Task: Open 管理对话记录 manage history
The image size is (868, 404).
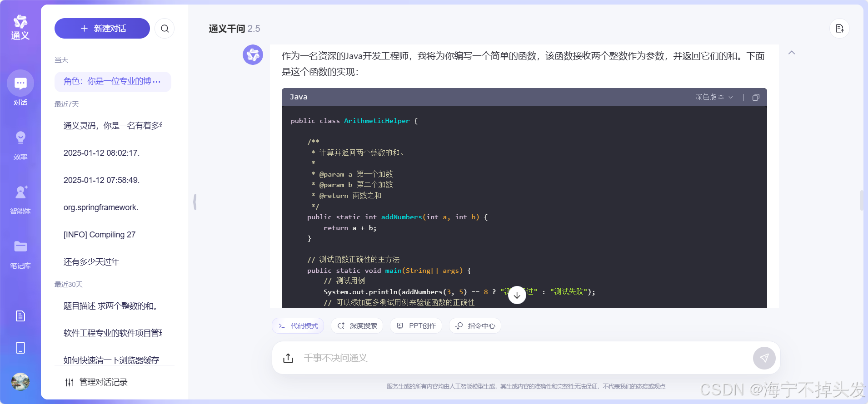Action: coord(96,382)
